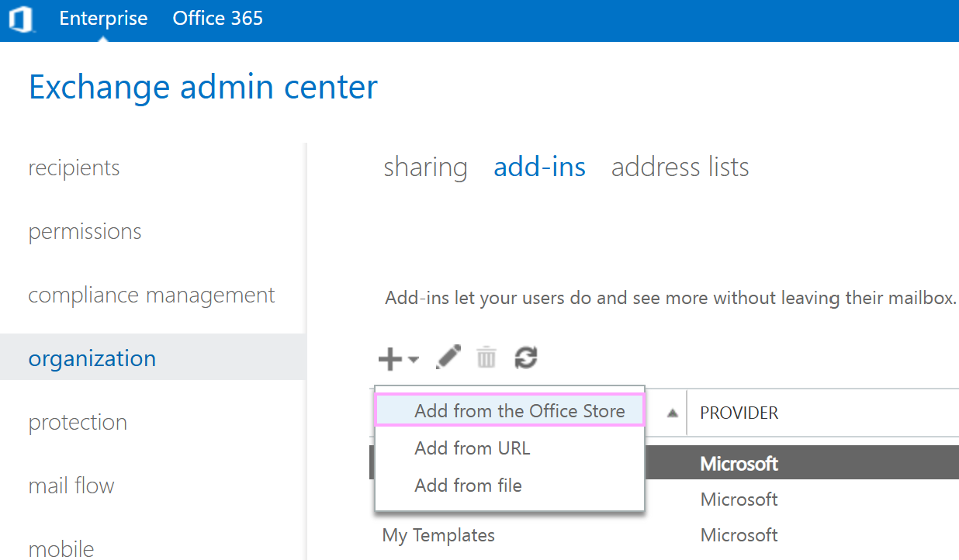Choose Add from file in the menu

point(468,486)
